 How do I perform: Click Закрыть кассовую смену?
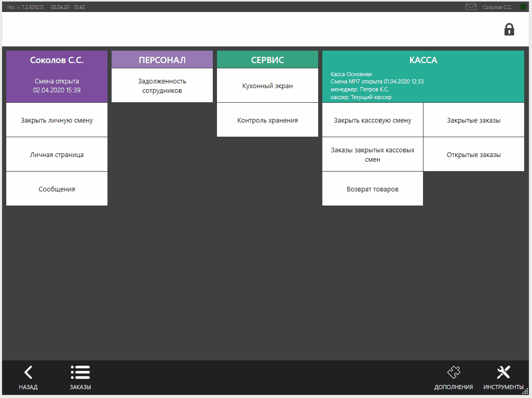pos(372,120)
